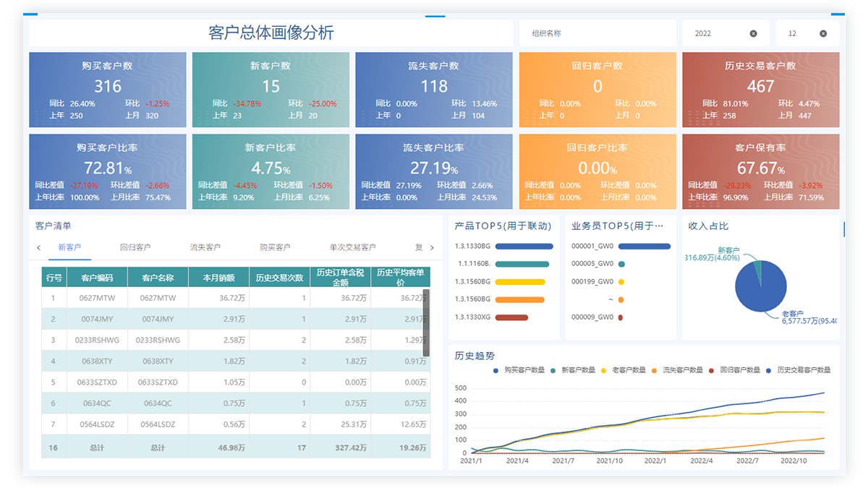Click the 客户编码 column header
868x488 pixels.
[x=97, y=278]
